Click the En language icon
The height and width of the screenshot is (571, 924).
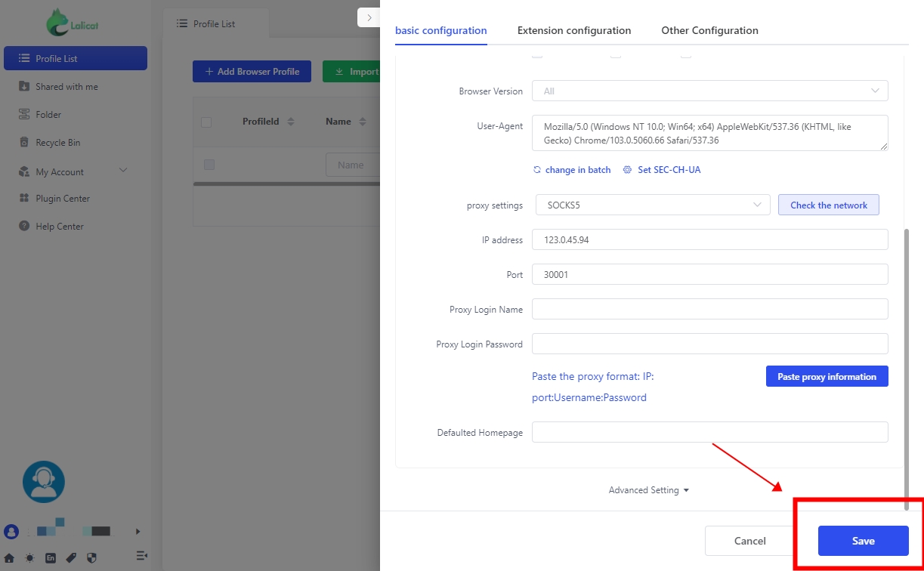tap(51, 558)
